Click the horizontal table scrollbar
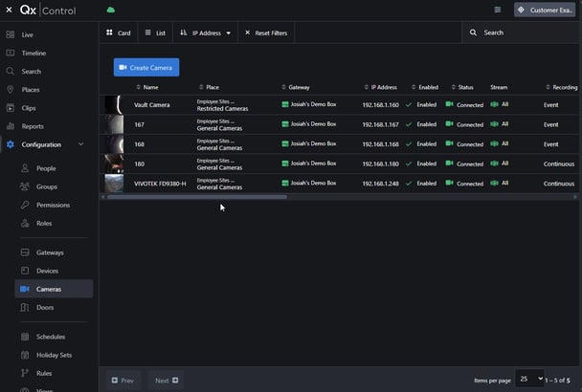The height and width of the screenshot is (392, 582). tap(197, 197)
